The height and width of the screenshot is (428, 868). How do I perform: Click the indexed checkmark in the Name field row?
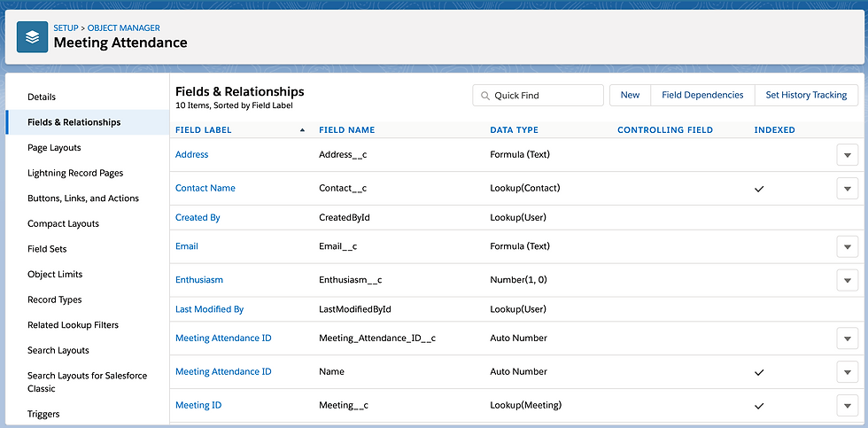[760, 373]
